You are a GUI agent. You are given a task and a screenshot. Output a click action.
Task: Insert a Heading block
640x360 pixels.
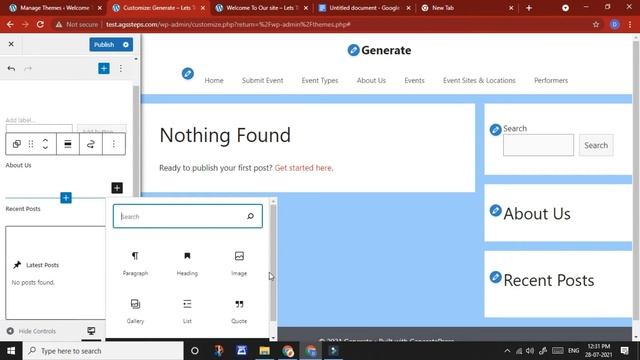(187, 263)
